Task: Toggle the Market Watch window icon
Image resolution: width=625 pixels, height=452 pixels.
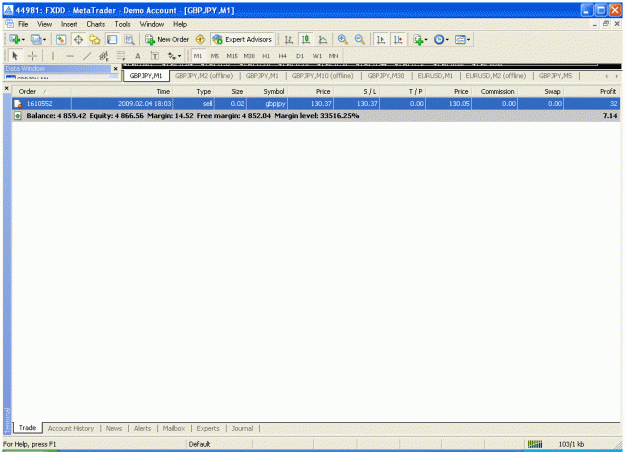Action: click(61, 39)
